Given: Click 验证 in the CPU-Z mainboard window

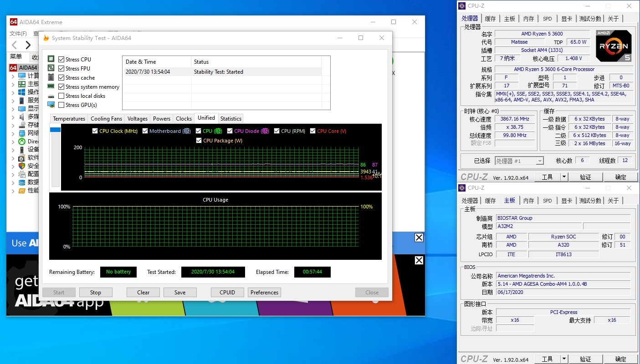Looking at the screenshot, I should pyautogui.click(x=585, y=359).
